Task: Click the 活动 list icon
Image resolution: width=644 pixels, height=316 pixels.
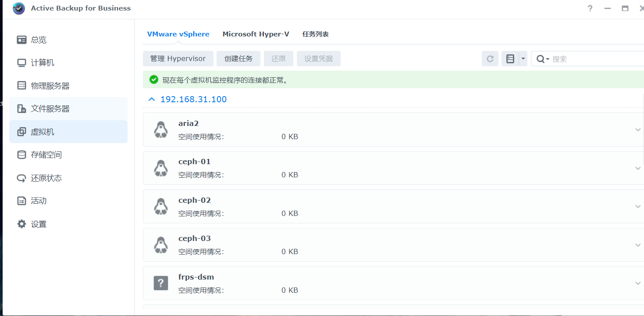Action: pos(21,201)
